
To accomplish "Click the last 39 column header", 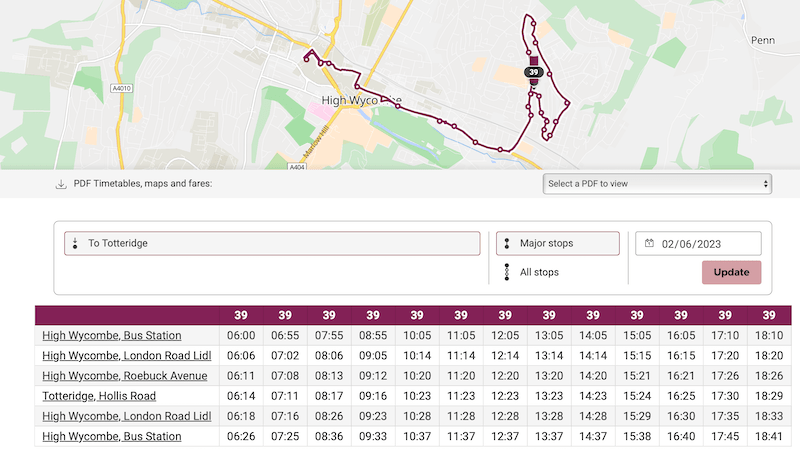I will coord(769,315).
